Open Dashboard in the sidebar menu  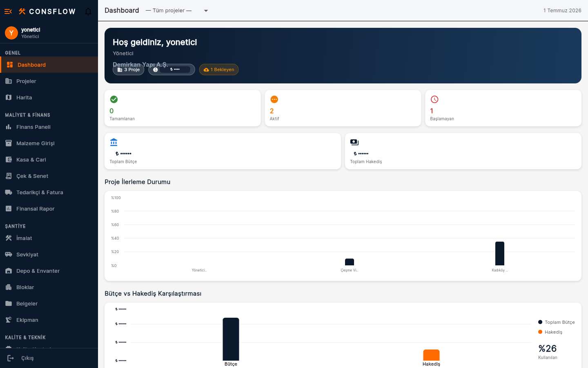(49, 65)
